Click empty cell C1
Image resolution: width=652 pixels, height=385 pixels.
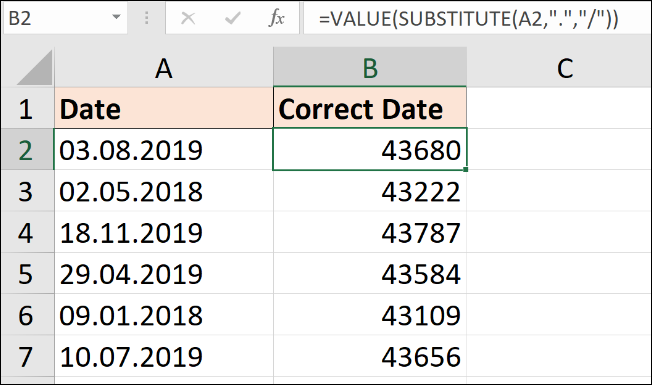559,109
